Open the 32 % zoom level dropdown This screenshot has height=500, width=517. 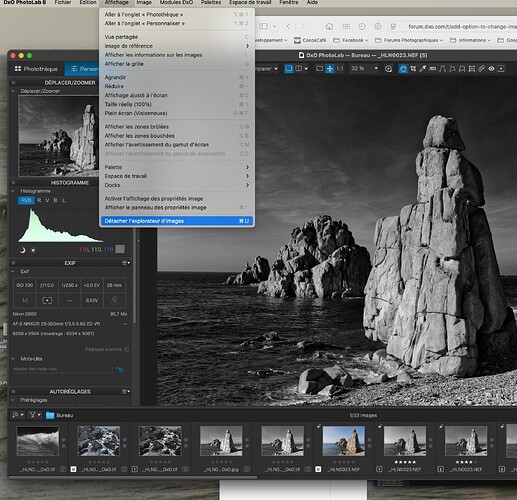coord(364,69)
